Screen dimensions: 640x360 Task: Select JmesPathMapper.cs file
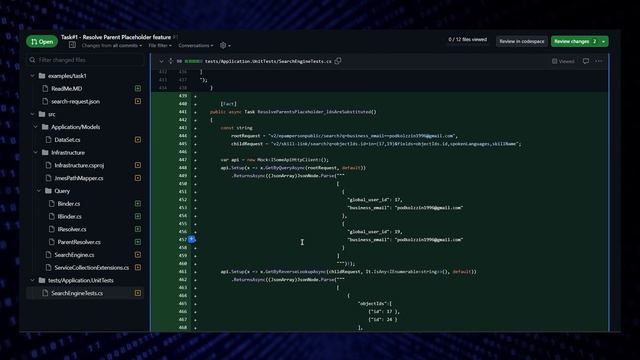(x=79, y=178)
